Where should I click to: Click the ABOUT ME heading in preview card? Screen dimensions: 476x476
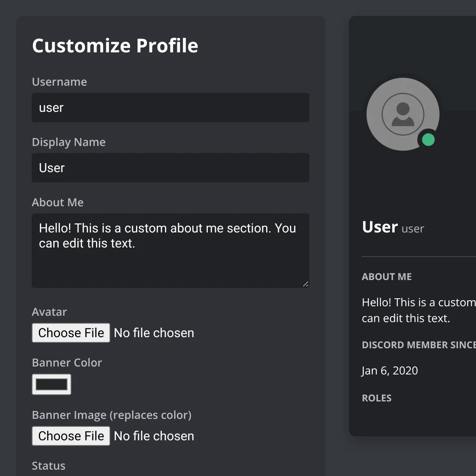387,277
